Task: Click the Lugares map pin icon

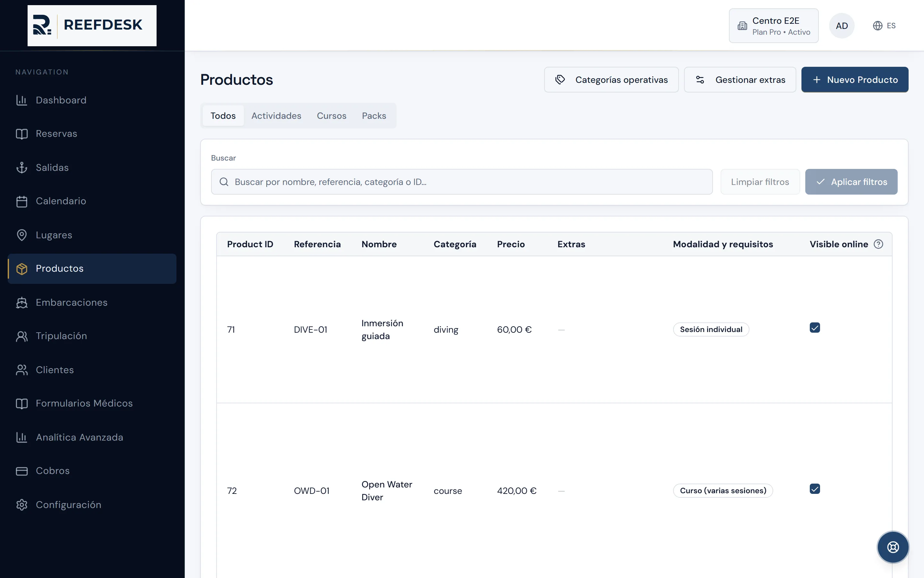Action: tap(22, 235)
